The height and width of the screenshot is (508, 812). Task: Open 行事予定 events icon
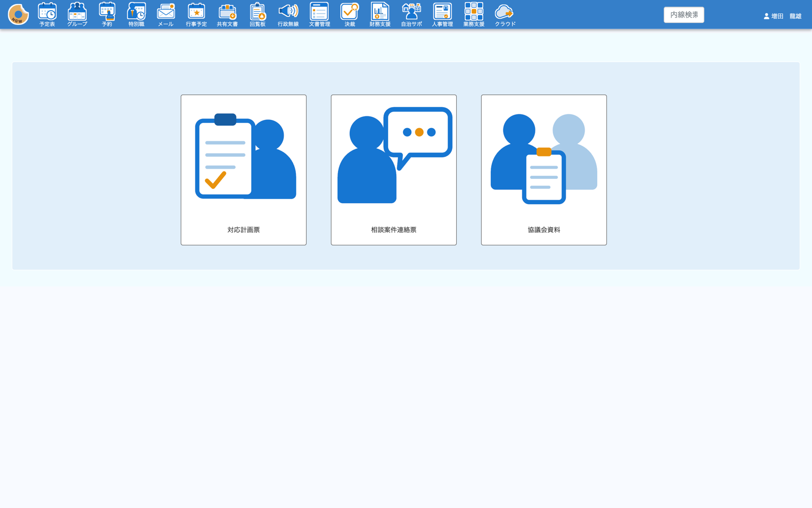coord(196,15)
